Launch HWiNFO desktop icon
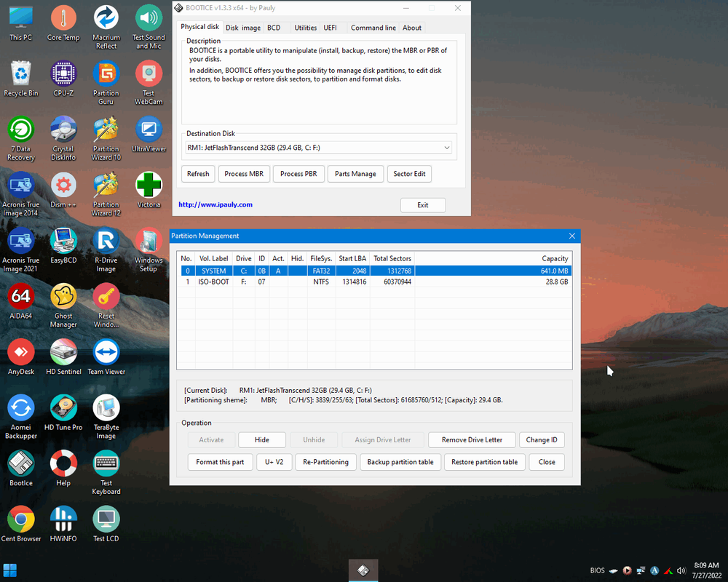Viewport: 728px width, 582px height. click(x=63, y=525)
